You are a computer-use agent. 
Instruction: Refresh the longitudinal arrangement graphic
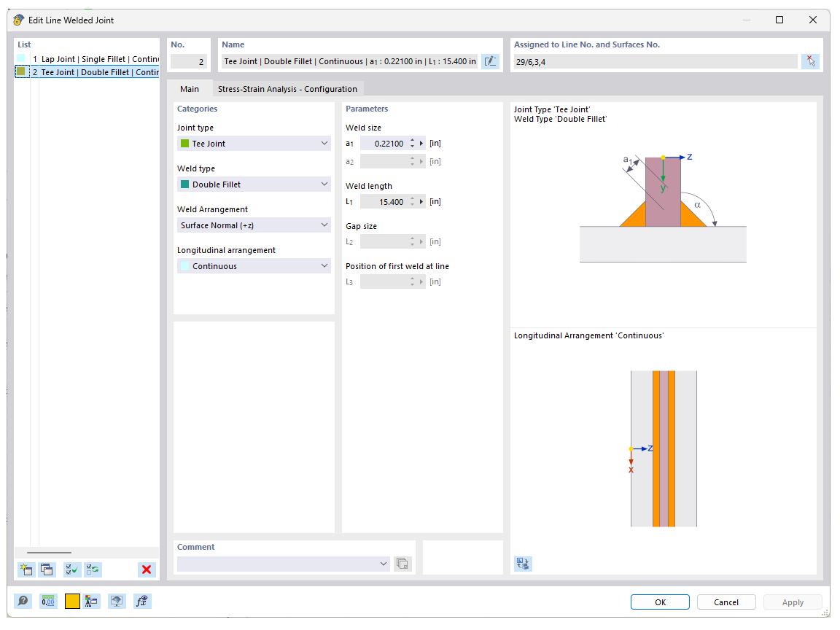[523, 563]
